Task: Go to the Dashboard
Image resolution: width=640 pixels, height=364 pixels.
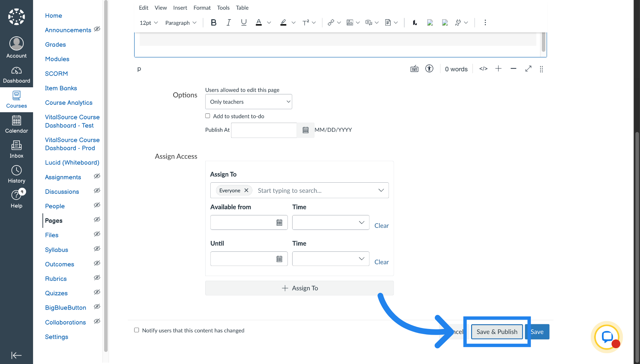Action: 17,75
